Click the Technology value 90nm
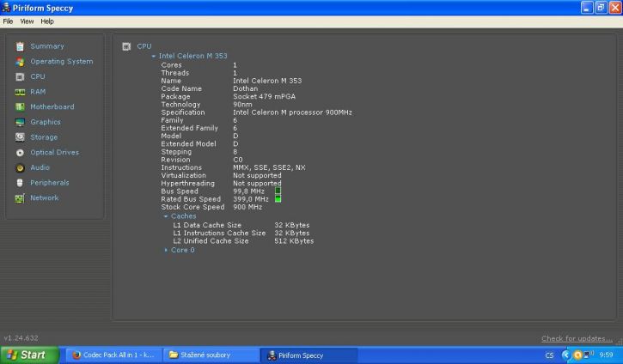Image resolution: width=623 pixels, height=364 pixels. (242, 105)
